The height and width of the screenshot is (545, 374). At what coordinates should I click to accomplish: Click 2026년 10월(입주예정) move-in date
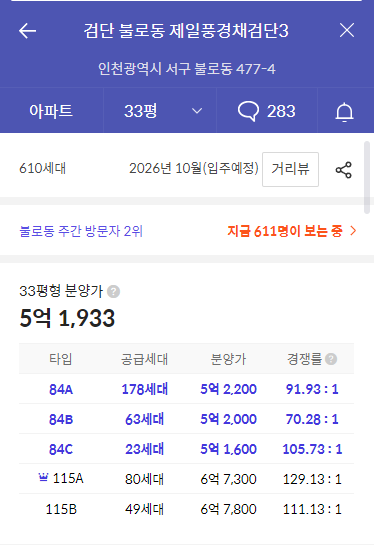coord(194,169)
